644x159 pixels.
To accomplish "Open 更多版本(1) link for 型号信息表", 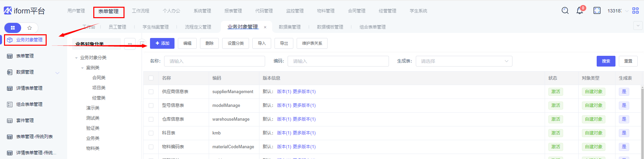I will pos(304,106).
